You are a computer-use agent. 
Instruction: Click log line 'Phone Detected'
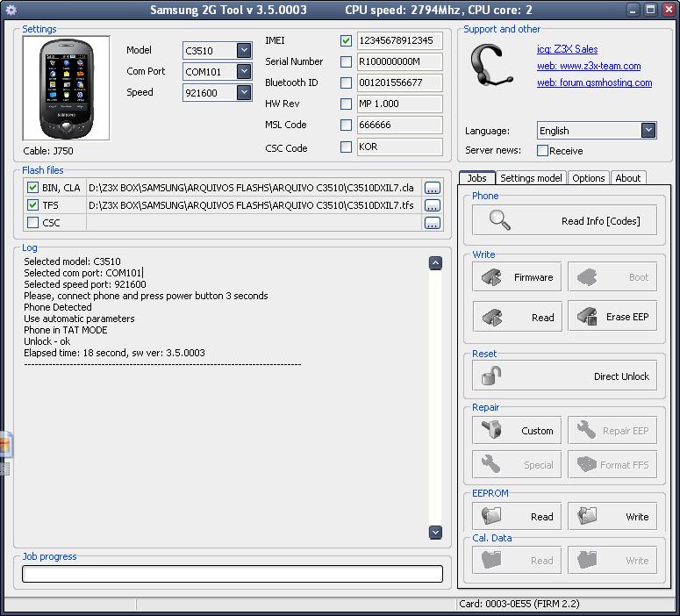click(58, 307)
